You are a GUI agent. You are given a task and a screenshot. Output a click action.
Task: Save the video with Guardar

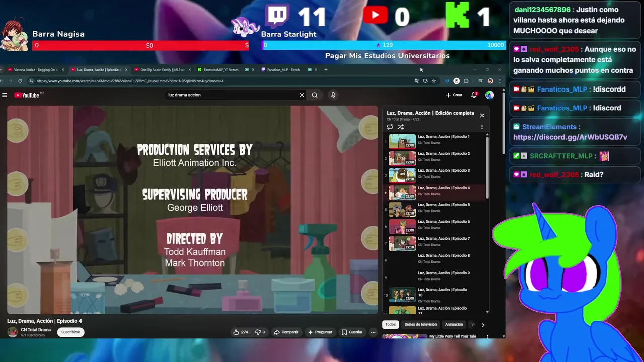tap(352, 332)
